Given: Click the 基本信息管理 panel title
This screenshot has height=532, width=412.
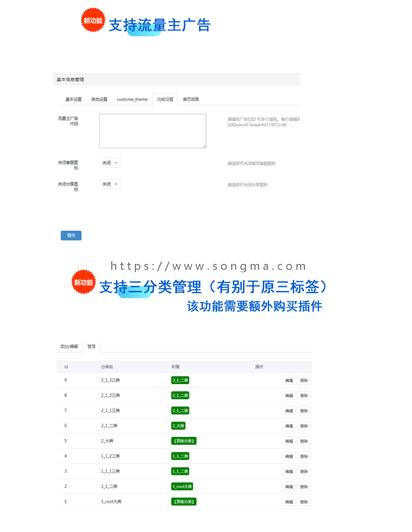Looking at the screenshot, I should pyautogui.click(x=70, y=80).
